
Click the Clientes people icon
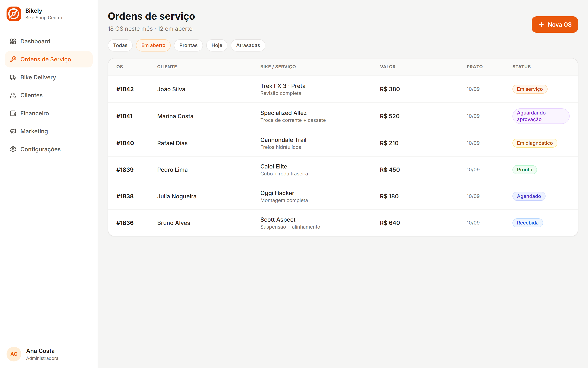point(13,95)
